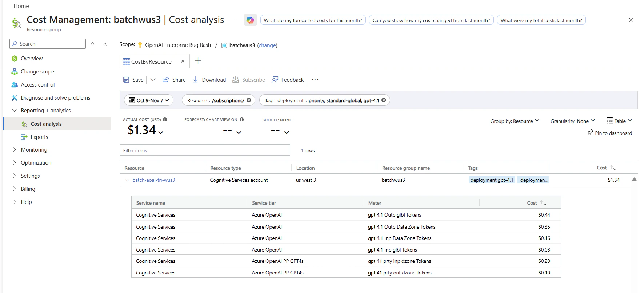The image size is (644, 293).
Task: Click the Subscribe button
Action: pos(249,80)
